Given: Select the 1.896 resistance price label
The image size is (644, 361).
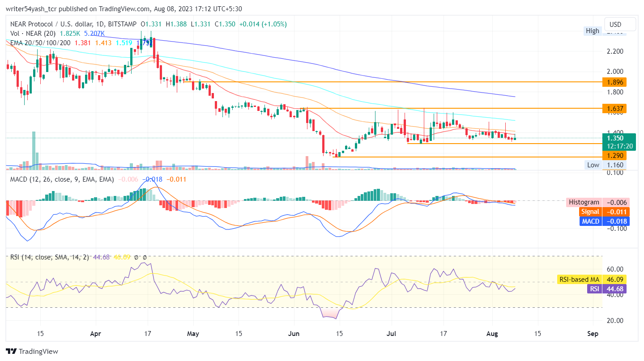Looking at the screenshot, I should [x=614, y=82].
